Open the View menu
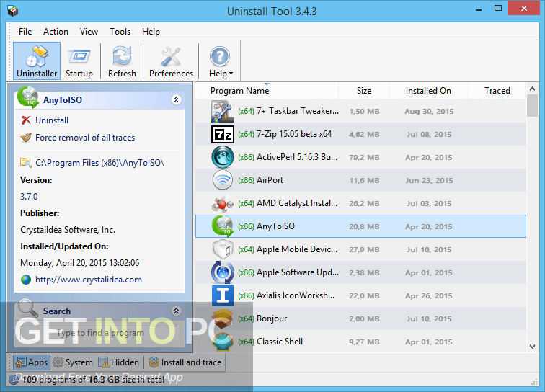Image resolution: width=545 pixels, height=392 pixels. click(x=89, y=32)
